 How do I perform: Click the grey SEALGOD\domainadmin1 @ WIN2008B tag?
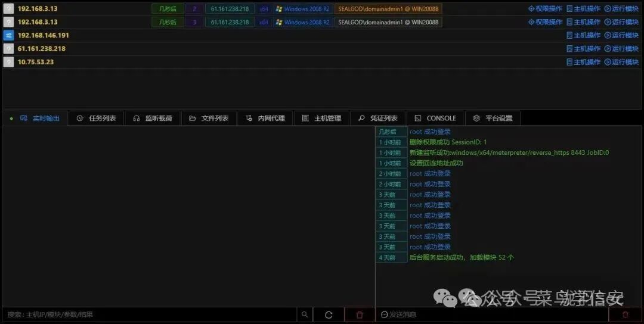pos(388,22)
